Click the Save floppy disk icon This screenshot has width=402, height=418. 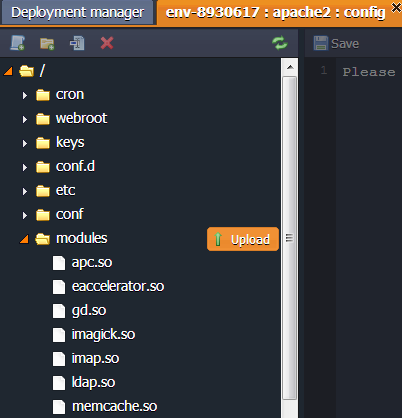pos(320,43)
